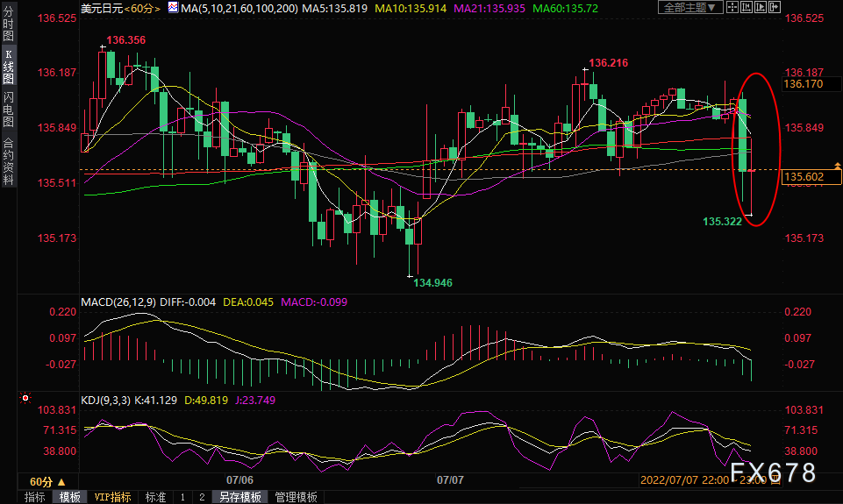Click the MA21:135.935 value label
The image size is (843, 504).
pos(489,9)
